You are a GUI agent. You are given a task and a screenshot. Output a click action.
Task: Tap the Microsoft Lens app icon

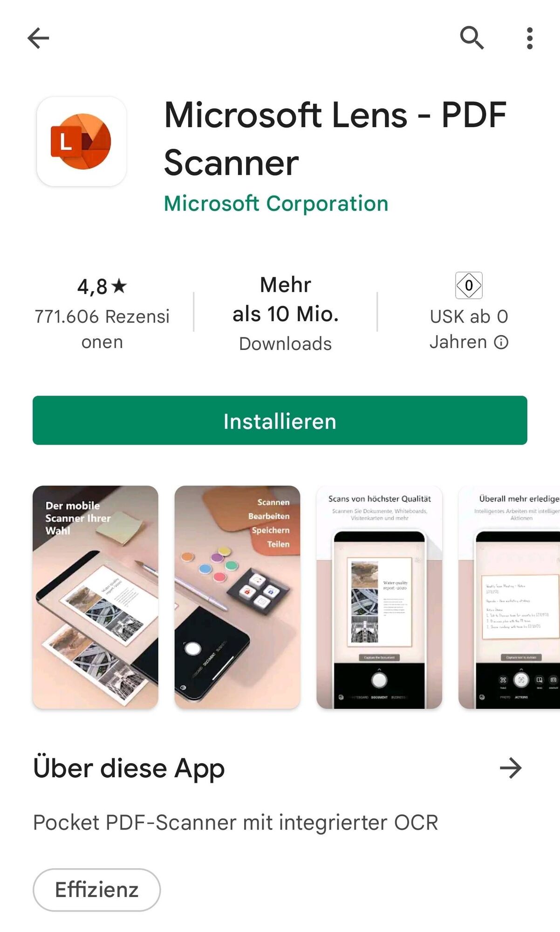[82, 142]
